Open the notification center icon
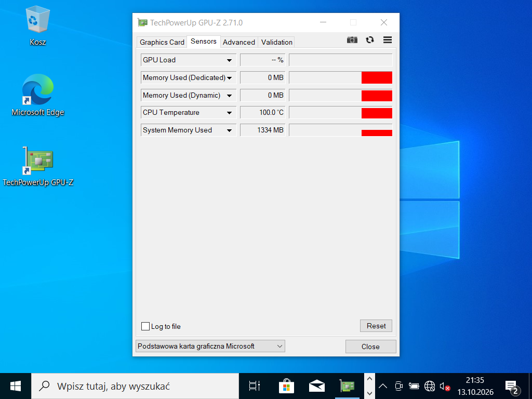This screenshot has width=532, height=399. pyautogui.click(x=512, y=387)
